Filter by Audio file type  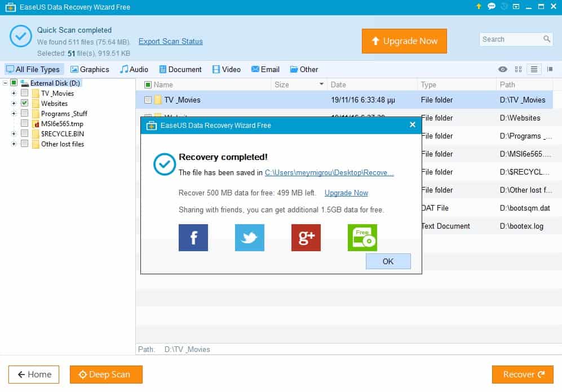(x=134, y=69)
